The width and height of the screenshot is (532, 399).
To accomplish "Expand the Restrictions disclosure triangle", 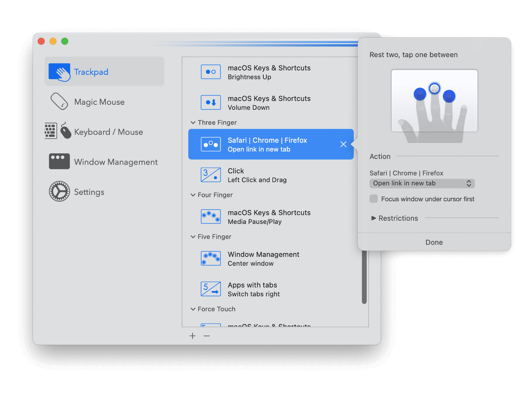I will tap(374, 218).
